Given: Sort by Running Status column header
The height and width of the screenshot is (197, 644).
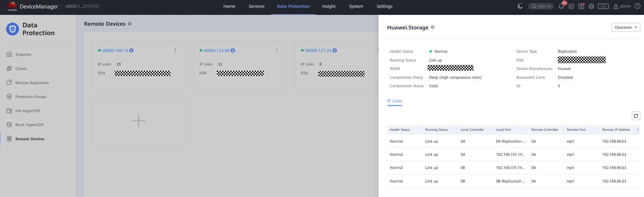Looking at the screenshot, I should click(436, 130).
